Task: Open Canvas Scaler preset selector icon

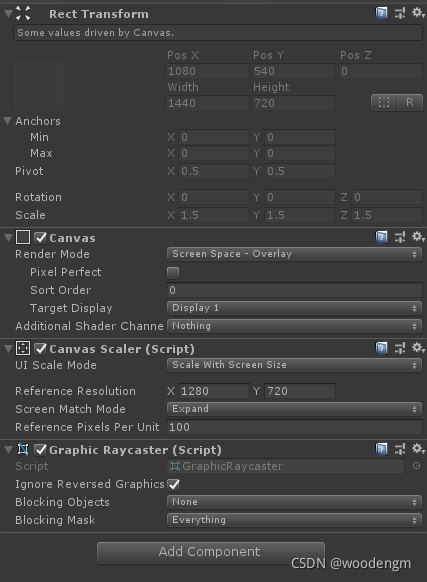Action: 400,348
